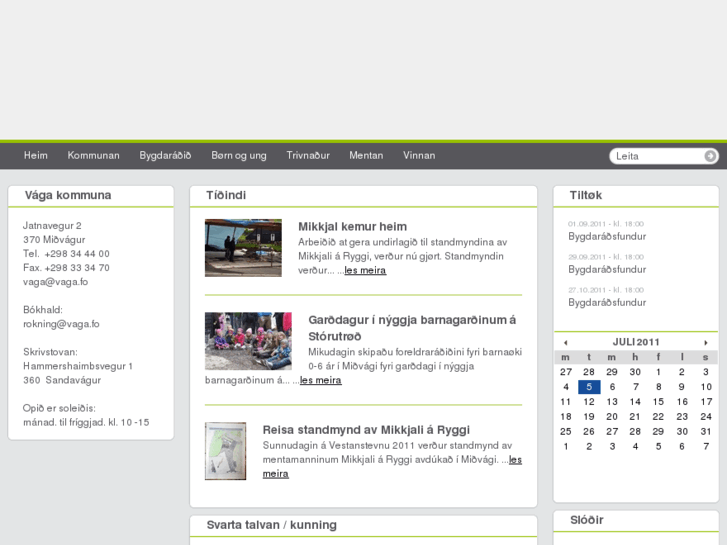Go to next month in calendar
Screen dimensions: 727x545
tap(706, 343)
